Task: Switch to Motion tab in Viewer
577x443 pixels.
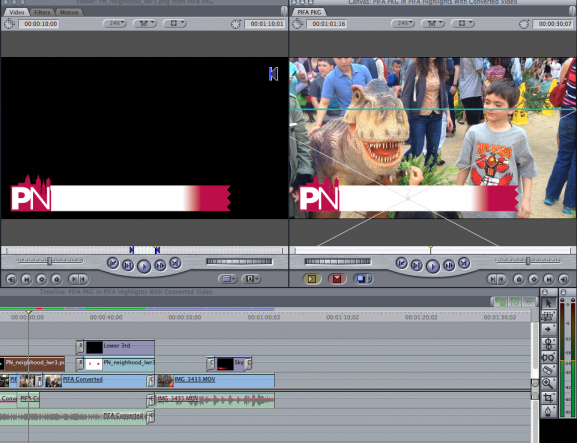Action: click(69, 12)
